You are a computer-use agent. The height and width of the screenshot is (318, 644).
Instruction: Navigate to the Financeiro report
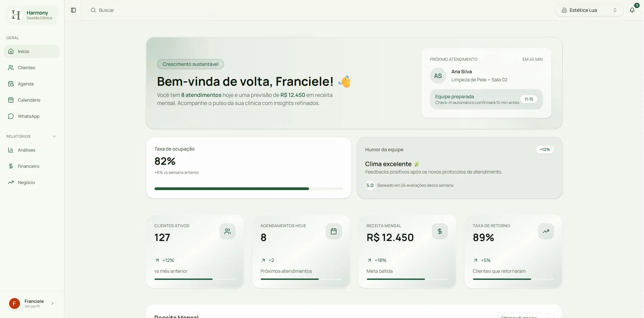[x=28, y=166]
